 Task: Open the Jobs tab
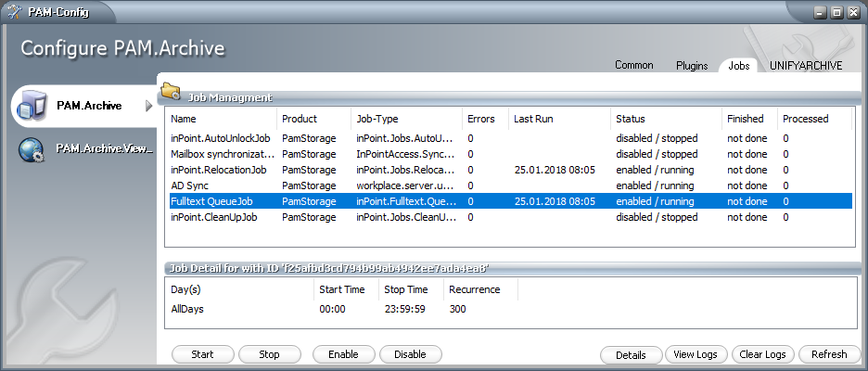(x=738, y=66)
